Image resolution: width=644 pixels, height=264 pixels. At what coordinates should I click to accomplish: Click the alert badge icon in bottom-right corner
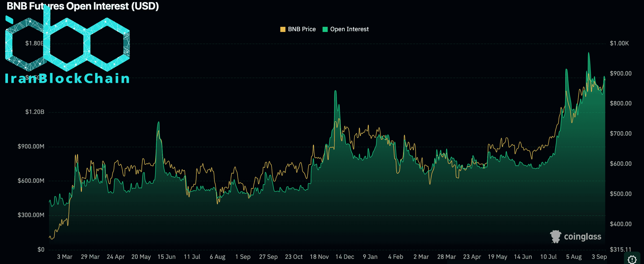tap(632, 259)
